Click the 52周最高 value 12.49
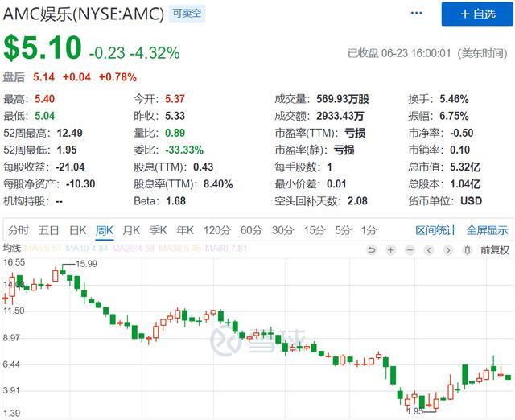The width and height of the screenshot is (515, 420). click(x=70, y=133)
